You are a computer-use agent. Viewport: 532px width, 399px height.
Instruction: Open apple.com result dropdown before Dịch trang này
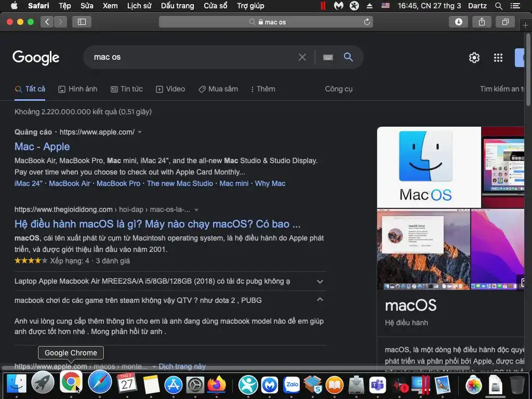click(x=154, y=367)
